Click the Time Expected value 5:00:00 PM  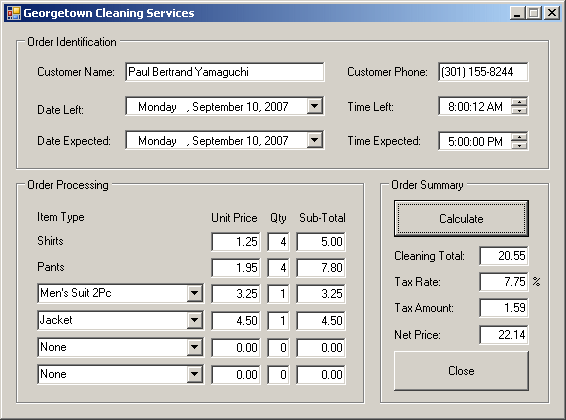[475, 141]
